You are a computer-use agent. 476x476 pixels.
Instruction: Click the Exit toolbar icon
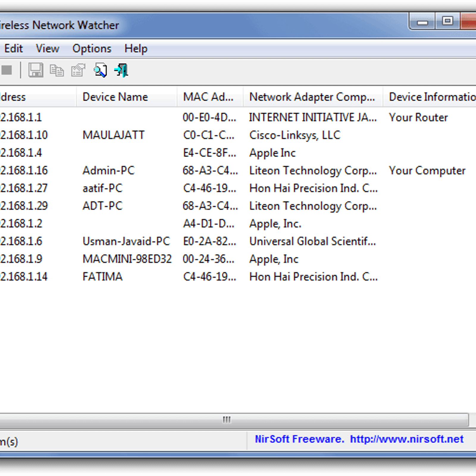point(121,71)
